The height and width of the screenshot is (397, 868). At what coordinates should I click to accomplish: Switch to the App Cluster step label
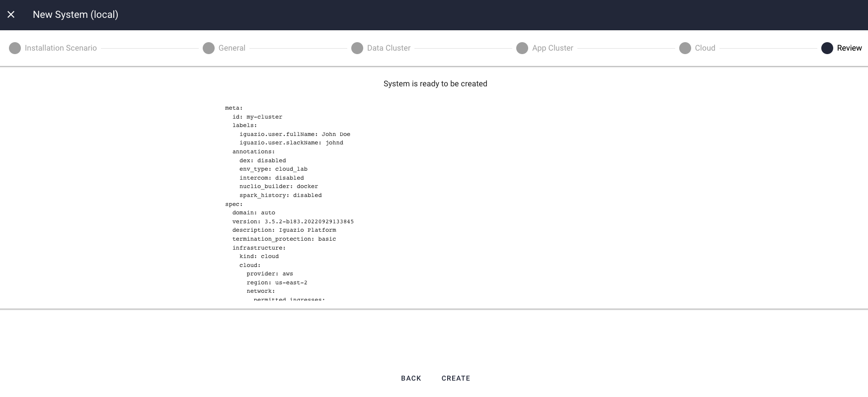[x=552, y=48]
